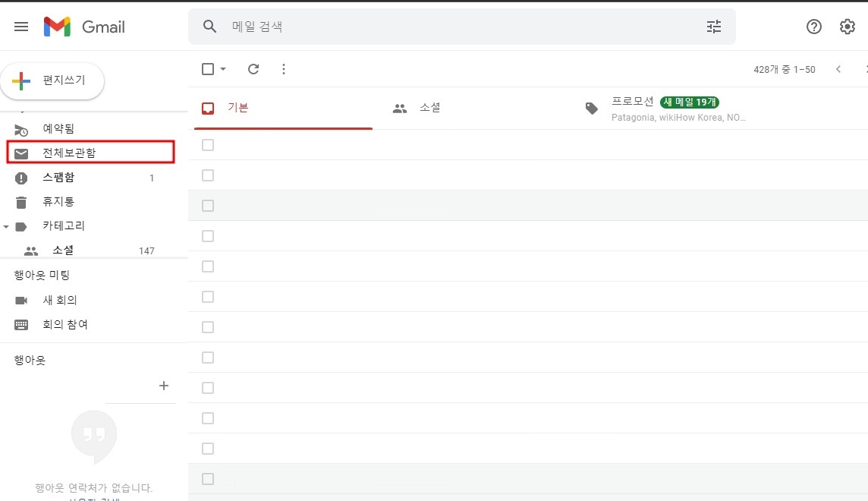Open Gmail search options filter
The width and height of the screenshot is (868, 501).
point(712,26)
